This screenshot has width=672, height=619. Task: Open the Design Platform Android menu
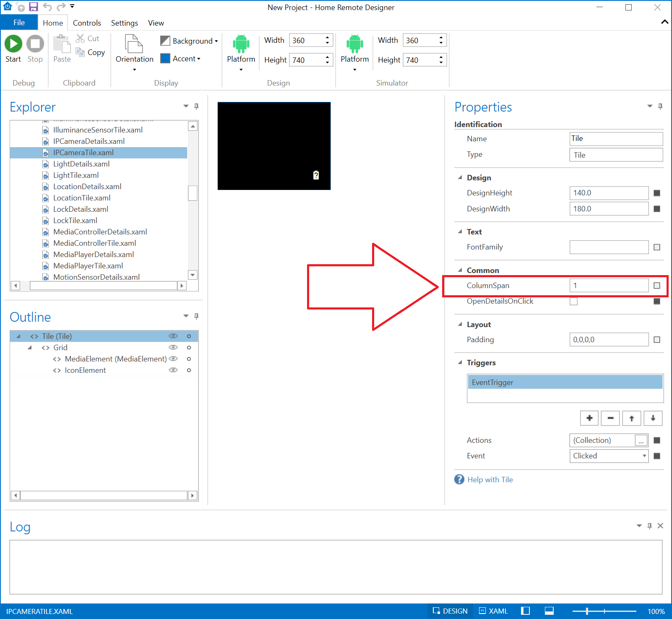pos(241,52)
